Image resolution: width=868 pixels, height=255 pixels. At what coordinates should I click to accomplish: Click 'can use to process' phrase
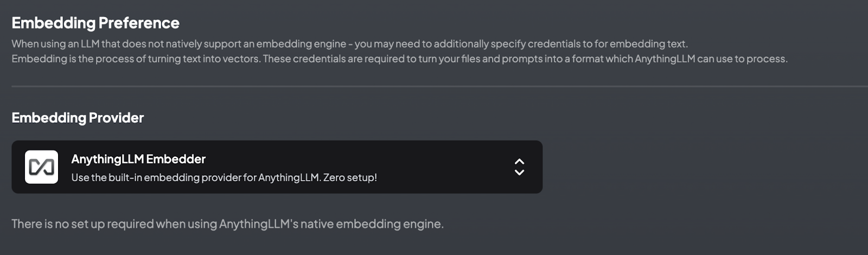(x=742, y=59)
